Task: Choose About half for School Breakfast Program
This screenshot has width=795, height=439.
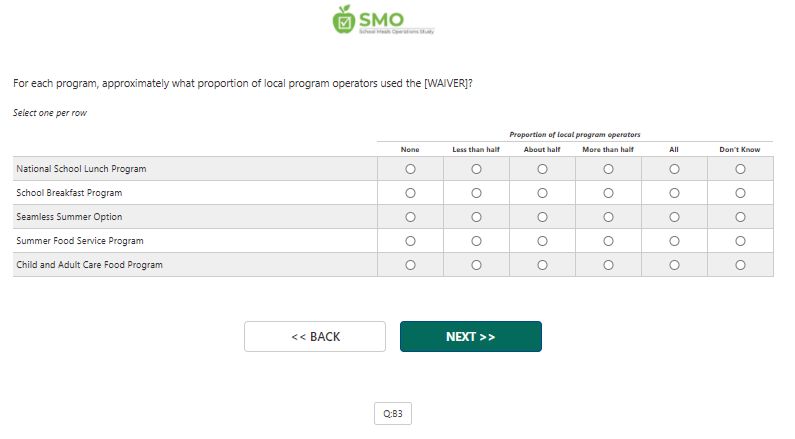Action: [542, 193]
